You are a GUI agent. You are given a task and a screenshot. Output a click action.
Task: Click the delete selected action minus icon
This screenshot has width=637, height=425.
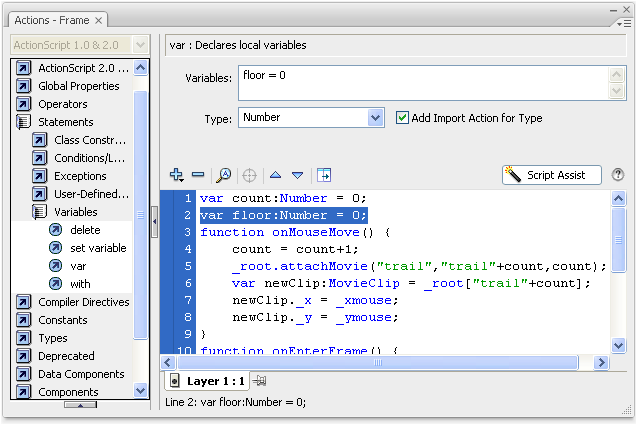click(x=197, y=175)
